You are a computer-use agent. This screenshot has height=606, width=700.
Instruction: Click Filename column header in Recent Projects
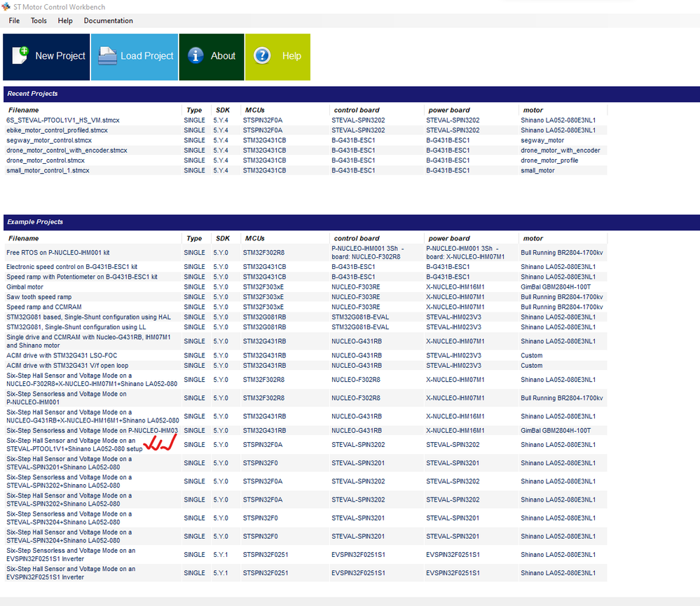[24, 110]
